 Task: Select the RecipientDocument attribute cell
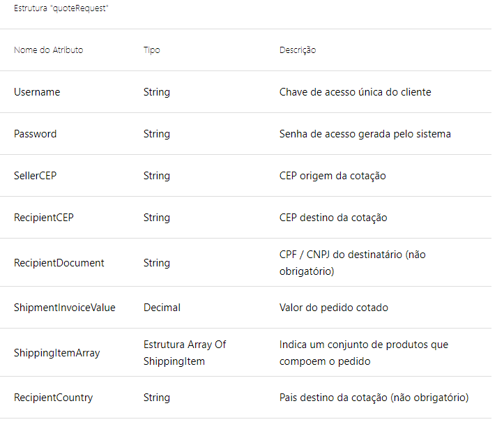(x=59, y=263)
